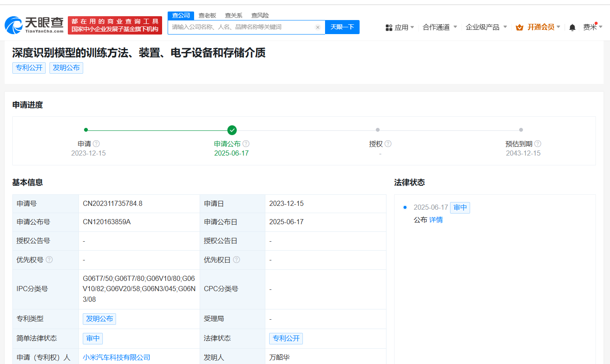Click the help icon next to 申请
Screen dimensions: 610x364
point(96,144)
